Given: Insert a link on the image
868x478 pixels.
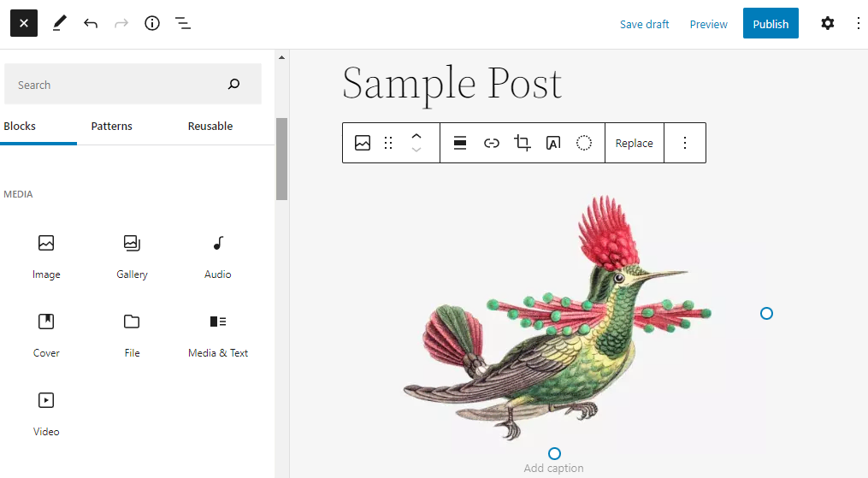Looking at the screenshot, I should coord(491,143).
